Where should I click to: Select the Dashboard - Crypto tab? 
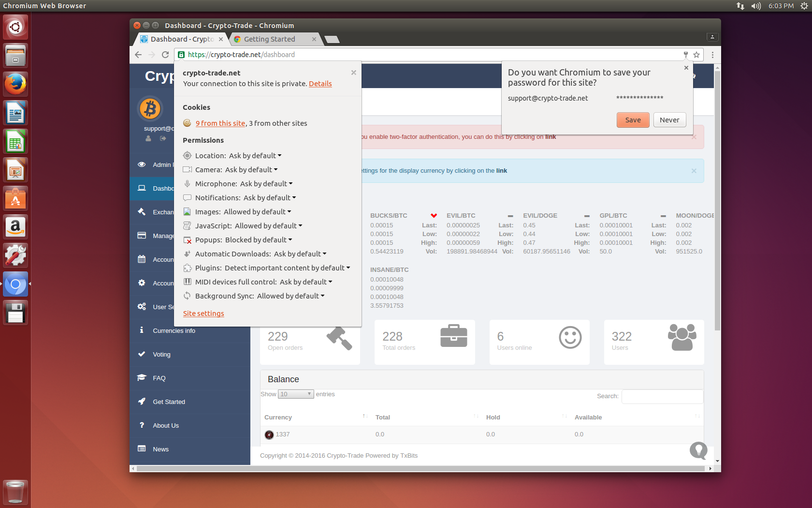[x=181, y=39]
